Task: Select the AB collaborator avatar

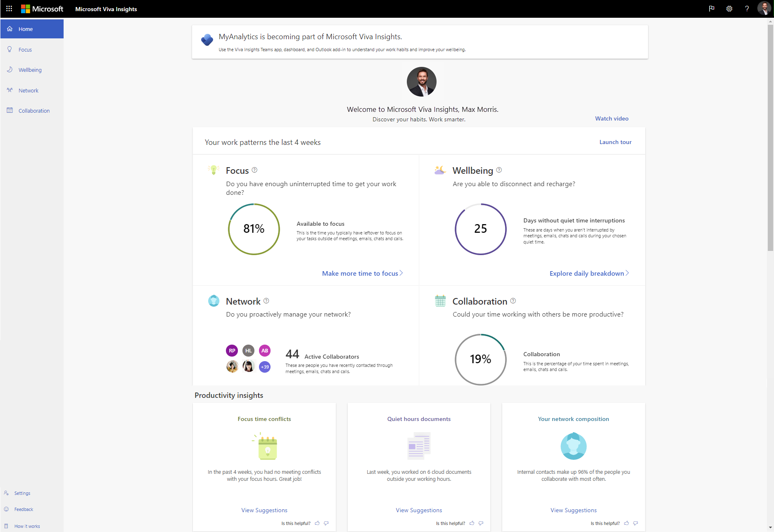Action: (x=265, y=350)
